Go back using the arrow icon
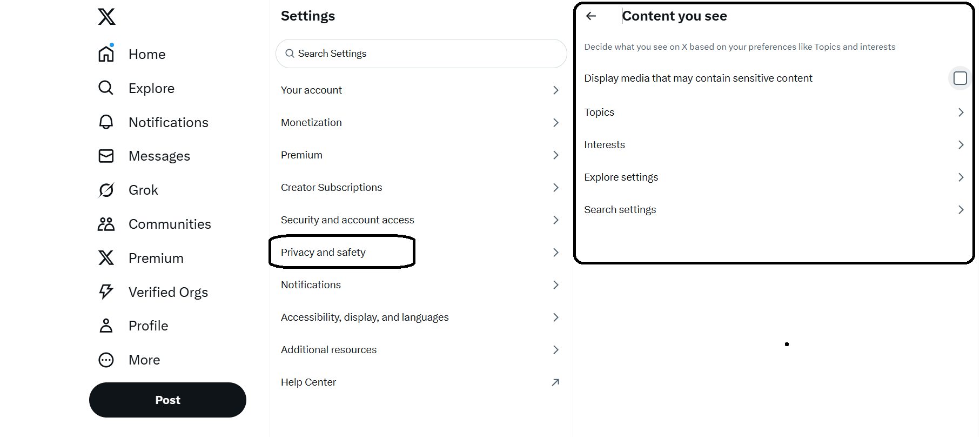Viewport: 980px width, 437px height. tap(591, 16)
